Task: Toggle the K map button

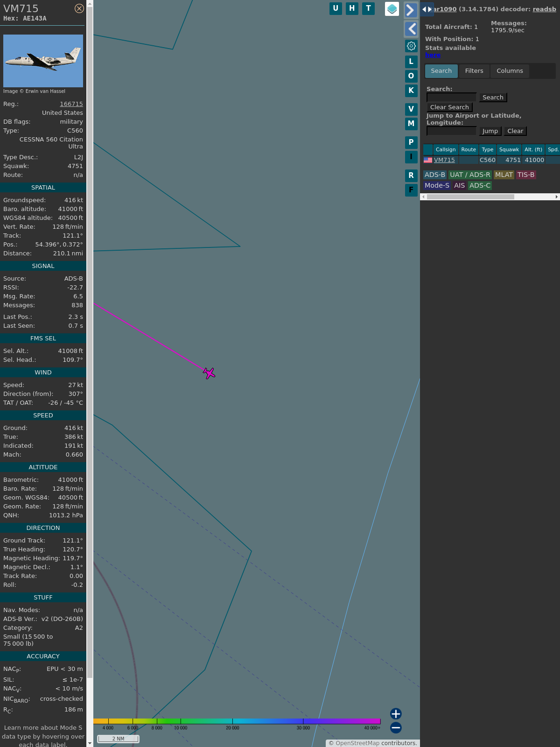Action: pyautogui.click(x=411, y=91)
